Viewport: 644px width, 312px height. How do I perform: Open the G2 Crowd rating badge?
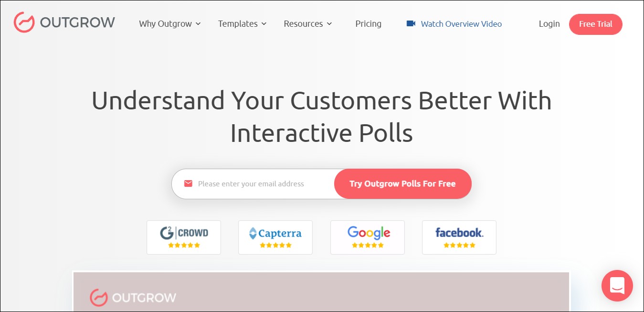184,237
